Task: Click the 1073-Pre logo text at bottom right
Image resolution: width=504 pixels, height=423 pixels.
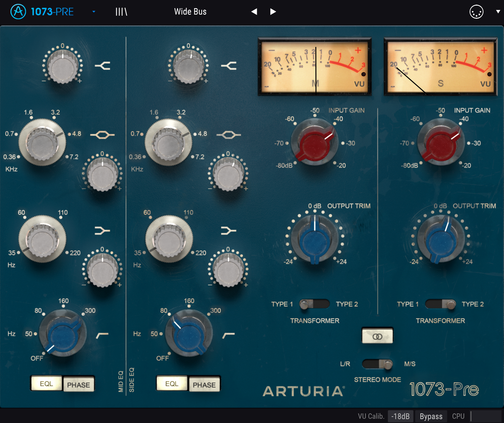Action: coord(444,389)
